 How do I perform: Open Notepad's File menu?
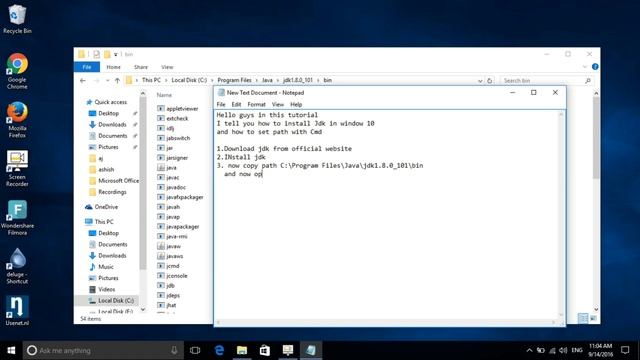pos(221,104)
